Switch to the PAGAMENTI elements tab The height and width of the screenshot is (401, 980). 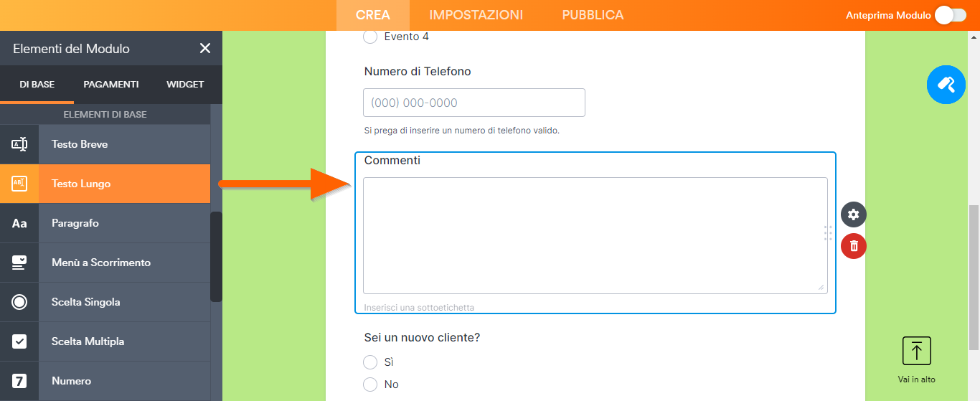coord(111,84)
